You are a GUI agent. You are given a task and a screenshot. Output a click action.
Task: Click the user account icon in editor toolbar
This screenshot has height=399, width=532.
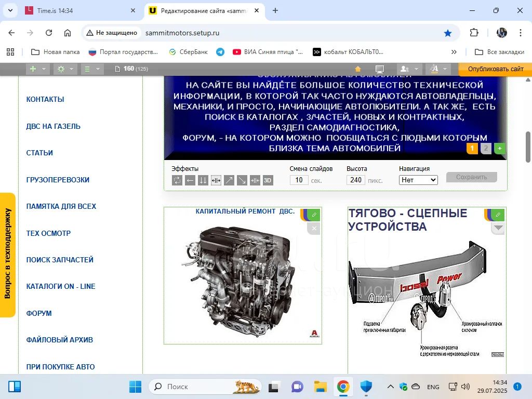pyautogui.click(x=404, y=69)
